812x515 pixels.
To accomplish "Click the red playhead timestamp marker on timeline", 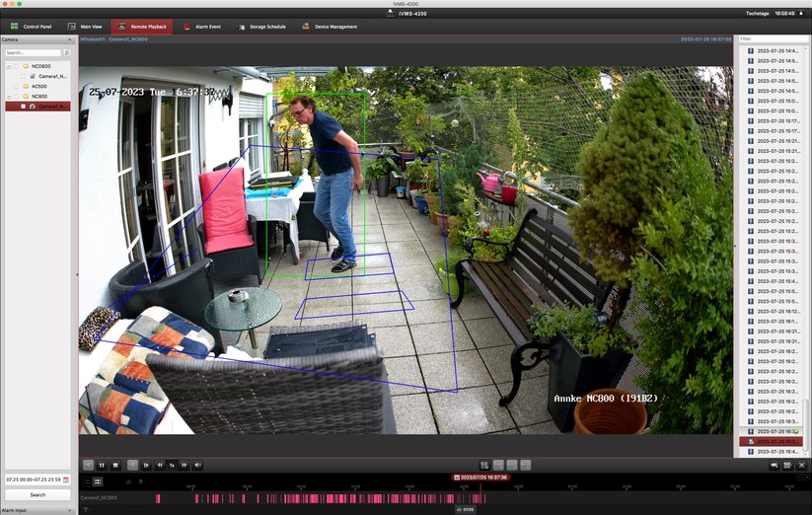I will click(x=480, y=477).
